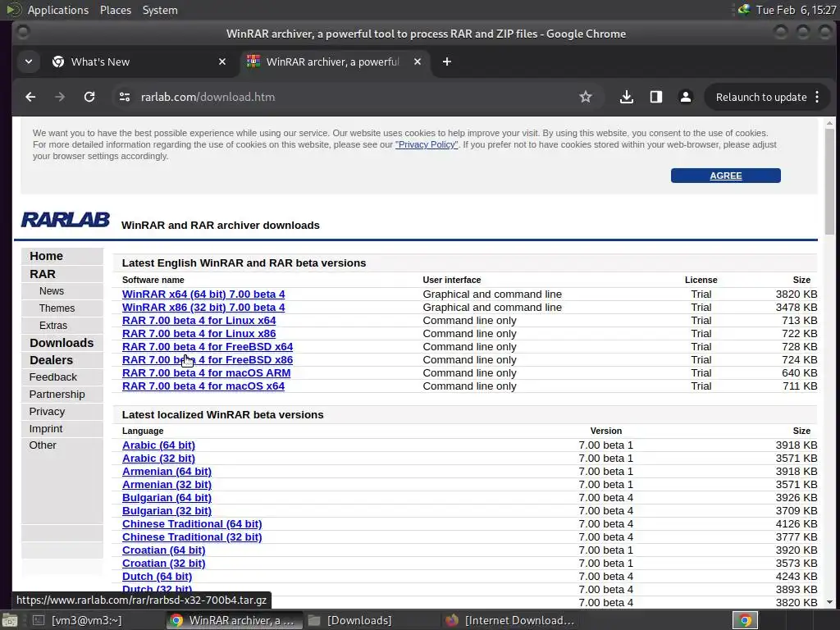Switch to Internet Download taskbar item
This screenshot has height=630, width=840.
(x=510, y=620)
